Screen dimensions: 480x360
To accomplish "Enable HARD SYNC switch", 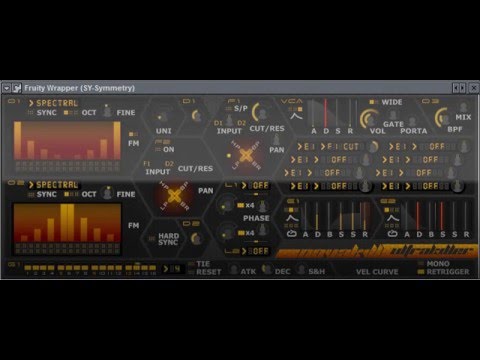I will click(152, 238).
